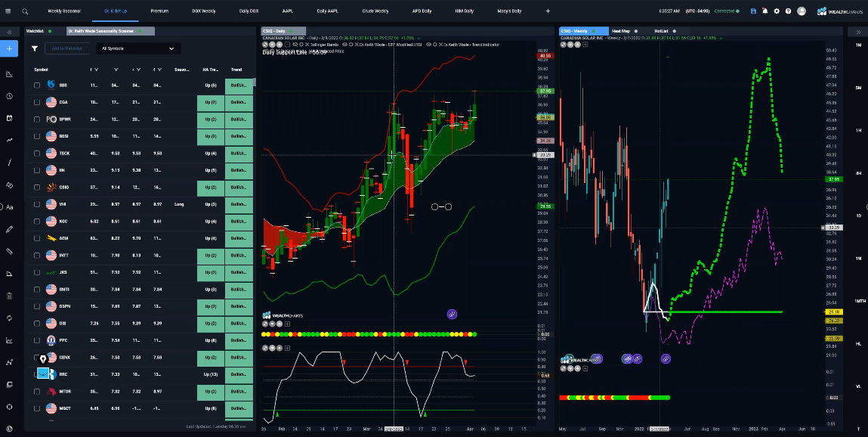Click the Add to Watchlist button
Viewport: 868px width, 437px height.
67,48
